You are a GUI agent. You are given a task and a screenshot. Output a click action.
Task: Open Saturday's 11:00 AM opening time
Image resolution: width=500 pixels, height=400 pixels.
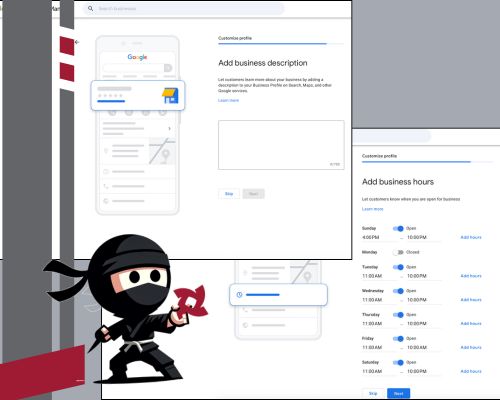pos(379,371)
